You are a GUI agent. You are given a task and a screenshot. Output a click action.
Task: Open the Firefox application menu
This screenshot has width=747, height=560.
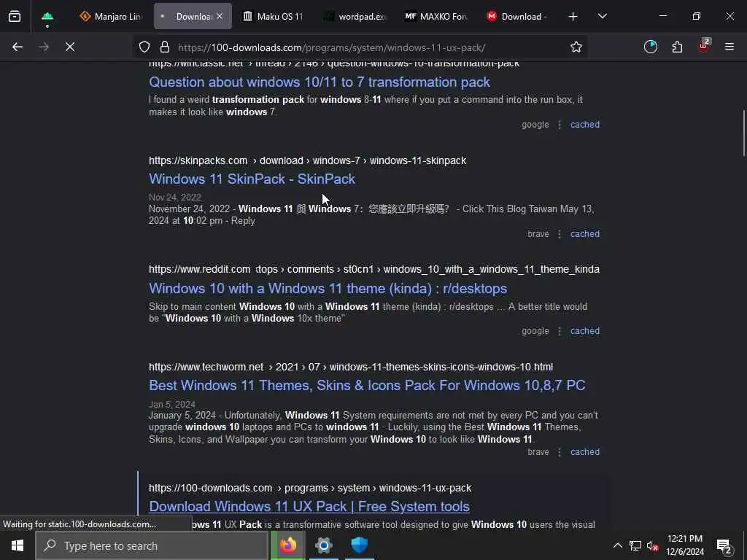pos(729,47)
